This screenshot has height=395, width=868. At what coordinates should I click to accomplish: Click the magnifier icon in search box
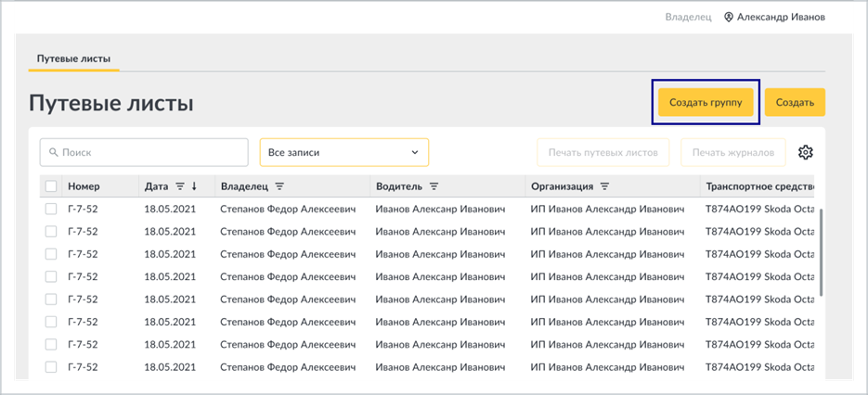coord(54,152)
